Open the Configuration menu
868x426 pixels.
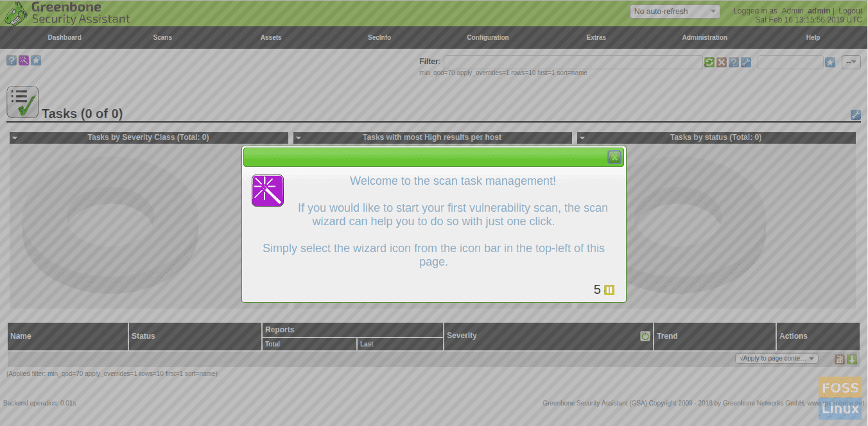(488, 37)
